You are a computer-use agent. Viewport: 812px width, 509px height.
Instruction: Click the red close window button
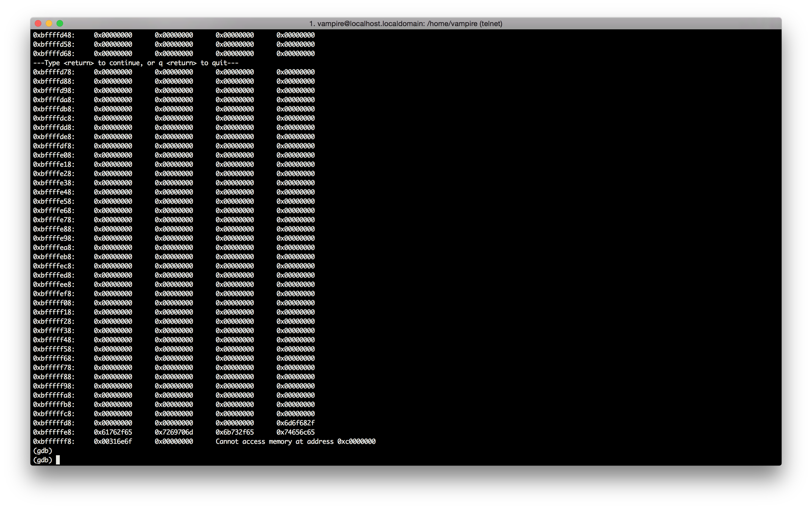coord(38,23)
